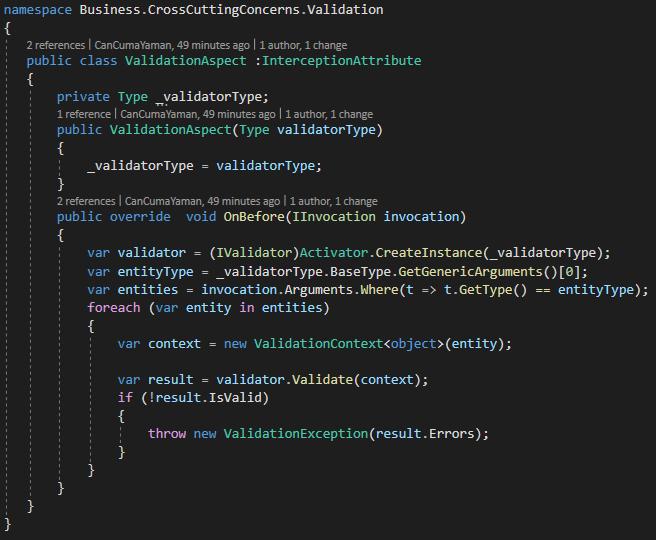
Task: Click the private _validatorType field declaration
Action: click(213, 97)
